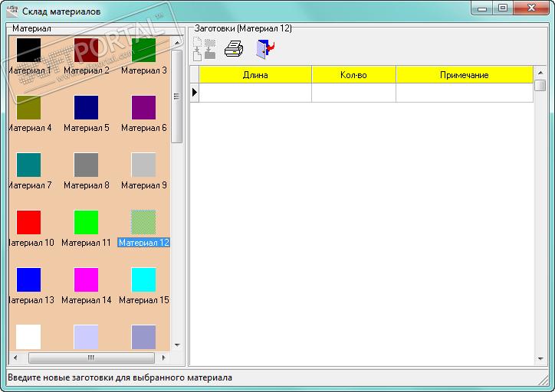The image size is (555, 392).
Task: Click the 'Склад материалов' window title
Action: pos(61,11)
